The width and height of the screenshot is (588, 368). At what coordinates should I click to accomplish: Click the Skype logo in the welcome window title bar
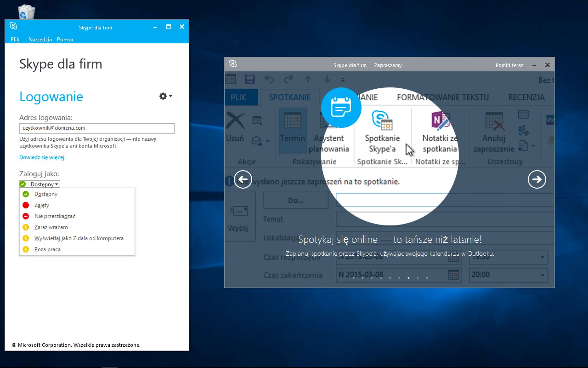(x=233, y=64)
